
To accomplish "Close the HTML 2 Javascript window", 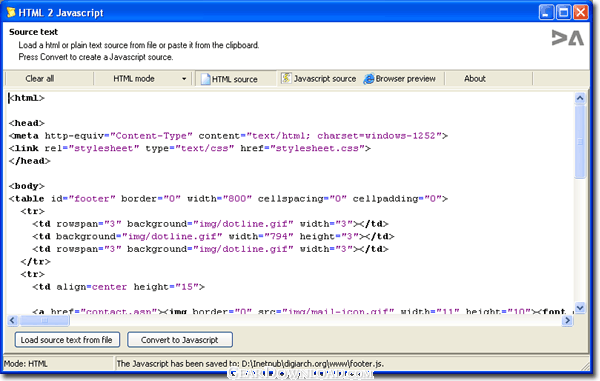I will point(581,12).
